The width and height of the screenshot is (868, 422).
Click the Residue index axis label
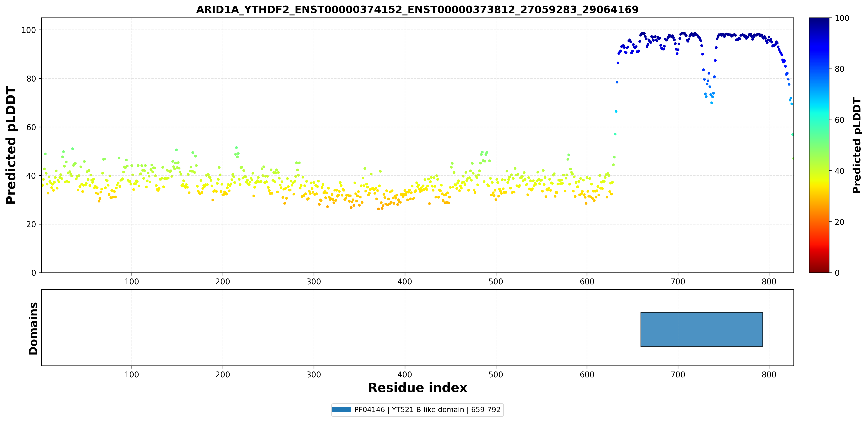pyautogui.click(x=418, y=388)
